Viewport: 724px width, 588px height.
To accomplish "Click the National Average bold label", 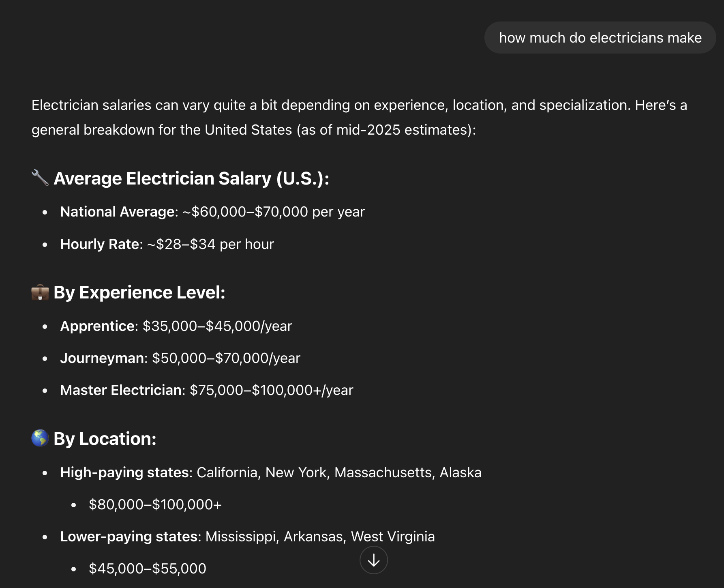I will click(x=117, y=212).
